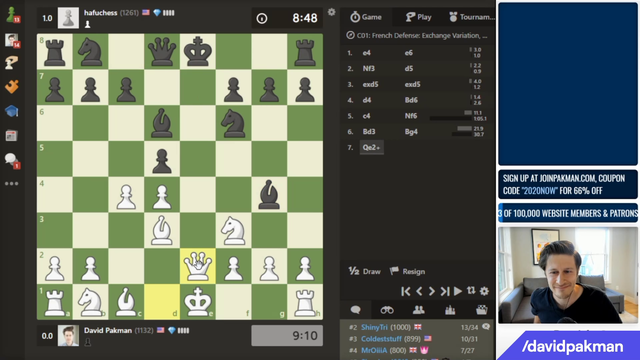Click David Pakman avatar thumbnail
This screenshot has width=640, height=360.
pos(68,336)
